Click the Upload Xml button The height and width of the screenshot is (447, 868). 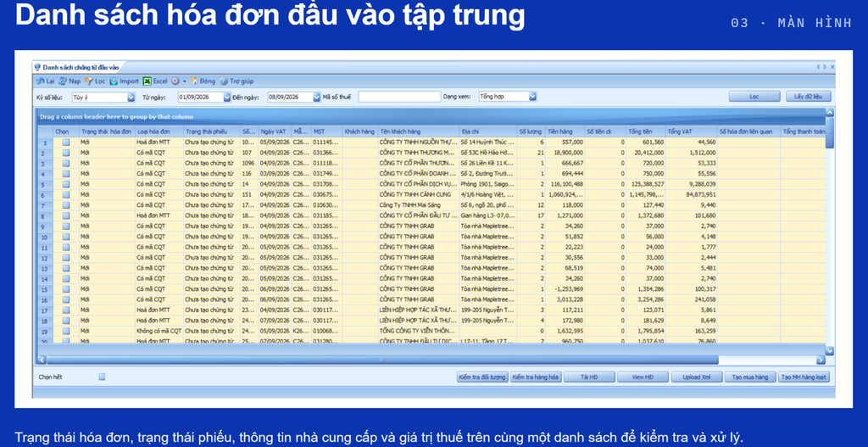[697, 377]
